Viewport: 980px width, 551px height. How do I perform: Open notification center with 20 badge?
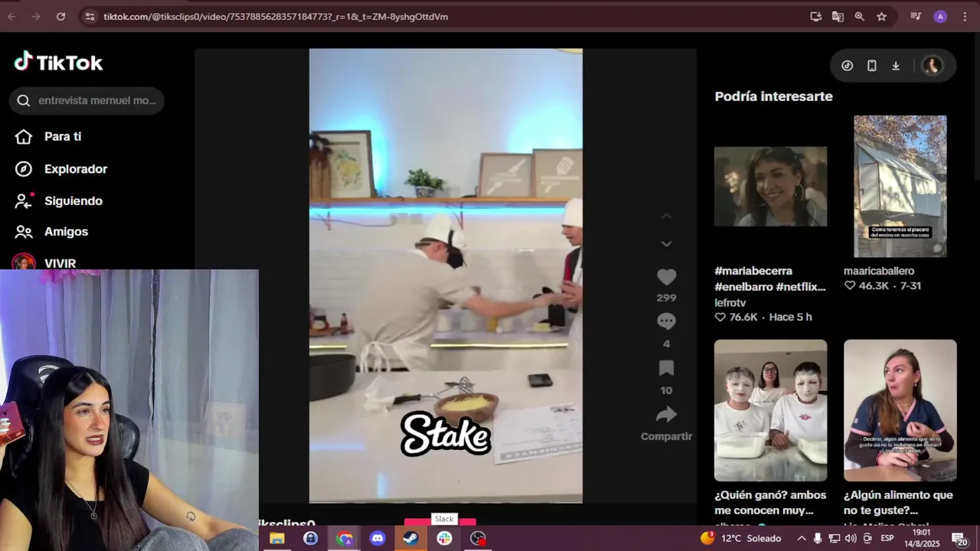point(959,539)
